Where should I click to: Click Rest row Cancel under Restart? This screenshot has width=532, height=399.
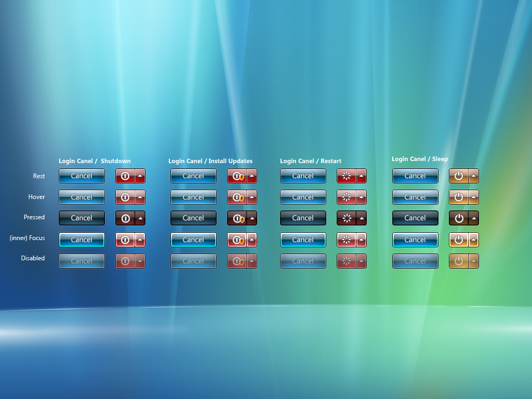tap(303, 176)
